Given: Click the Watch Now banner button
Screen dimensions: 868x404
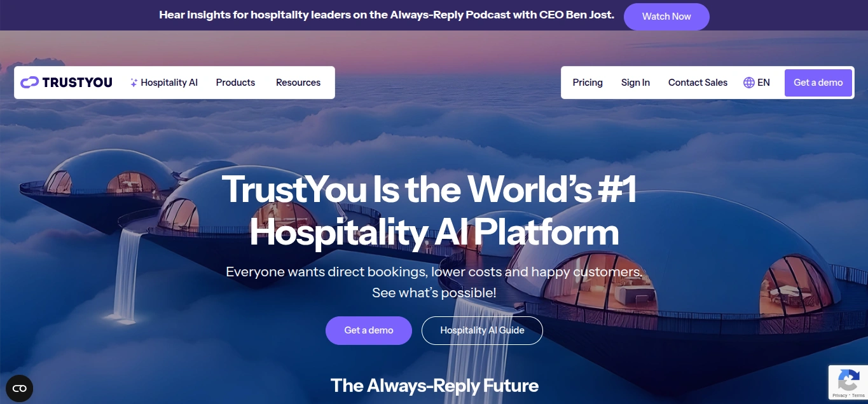Looking at the screenshot, I should [666, 17].
